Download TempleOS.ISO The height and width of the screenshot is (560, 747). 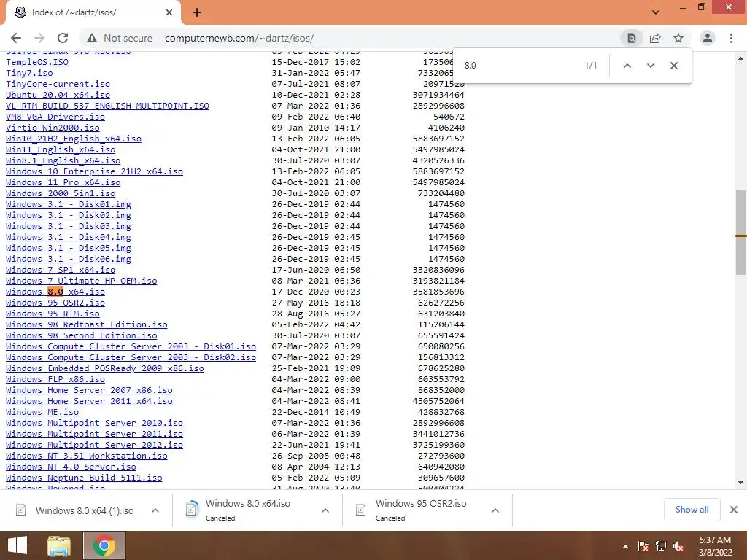point(37,62)
